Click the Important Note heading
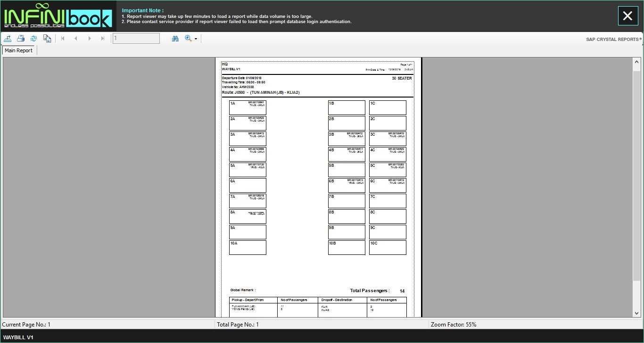The width and height of the screenshot is (644, 343). (x=143, y=10)
